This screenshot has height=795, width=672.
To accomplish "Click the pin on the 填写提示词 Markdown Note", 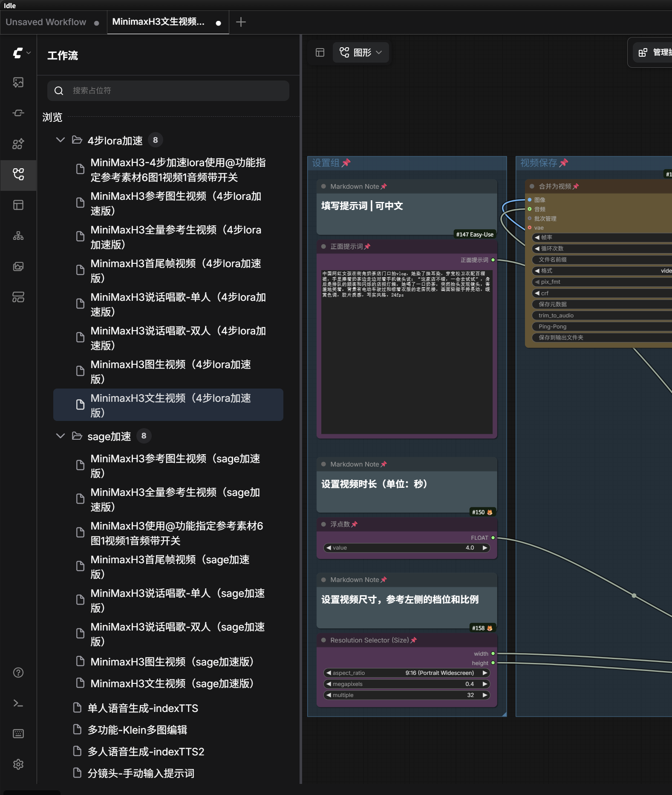I will coord(384,187).
